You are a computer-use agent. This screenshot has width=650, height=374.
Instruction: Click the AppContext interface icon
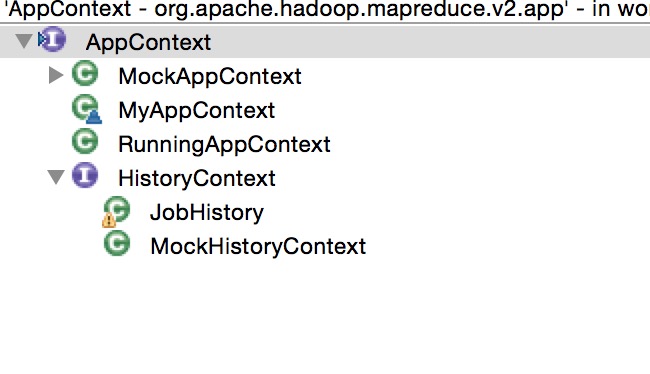(52, 40)
